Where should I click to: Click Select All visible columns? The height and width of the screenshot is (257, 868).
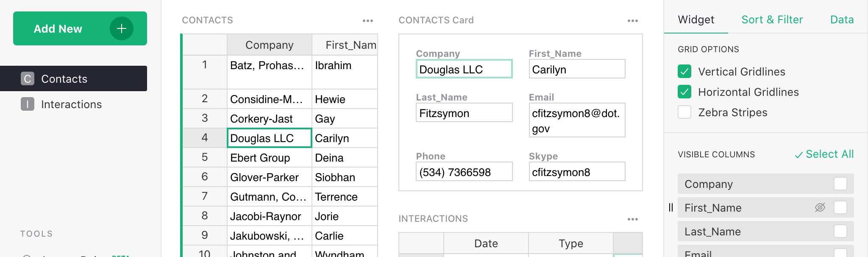point(824,154)
